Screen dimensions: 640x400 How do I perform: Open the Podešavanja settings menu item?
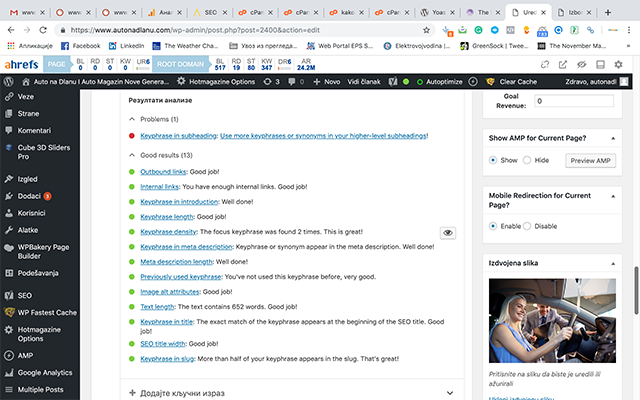[x=41, y=272]
